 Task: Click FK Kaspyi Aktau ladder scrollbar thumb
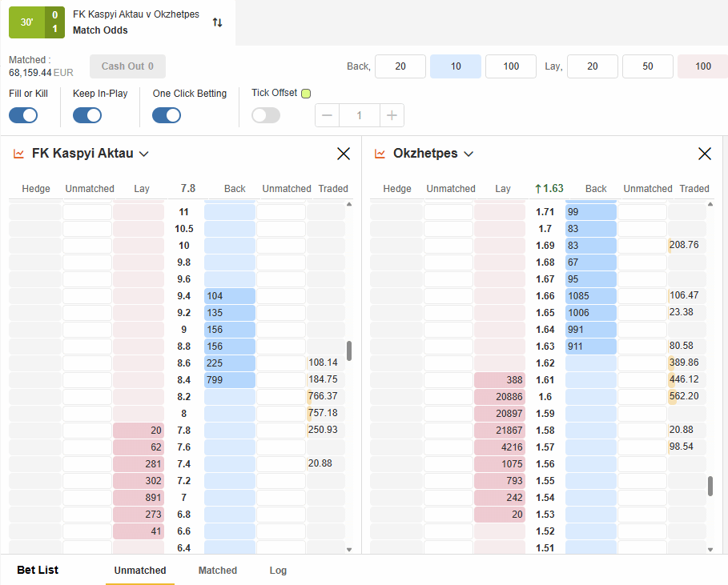click(x=349, y=351)
